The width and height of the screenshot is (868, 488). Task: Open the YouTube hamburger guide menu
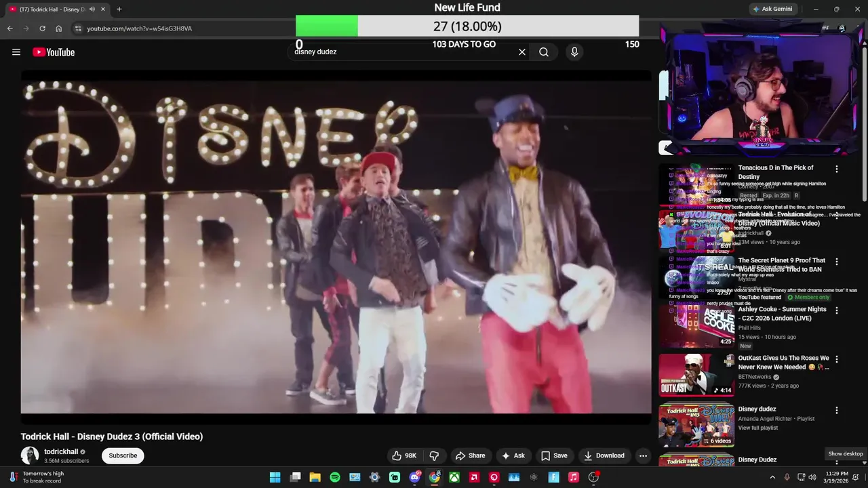tap(16, 52)
